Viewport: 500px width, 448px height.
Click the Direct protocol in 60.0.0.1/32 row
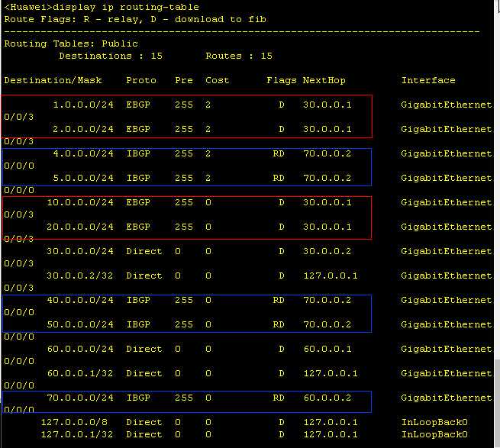pos(144,373)
